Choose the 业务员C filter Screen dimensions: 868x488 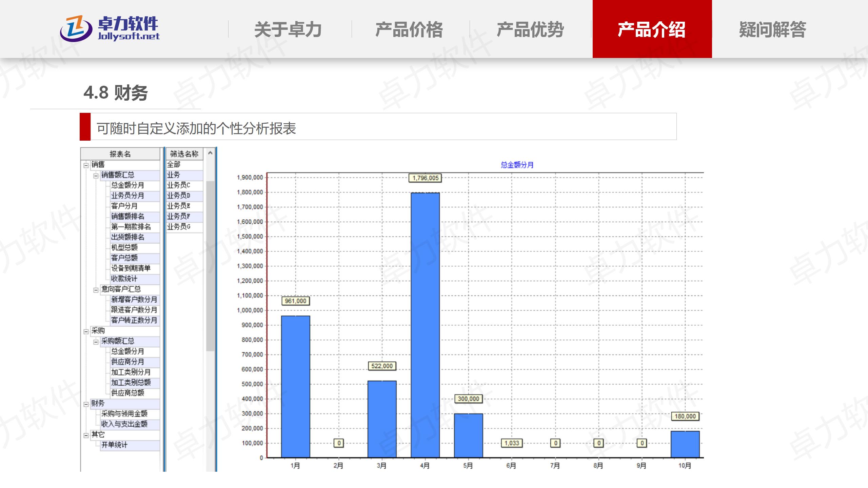tap(184, 185)
